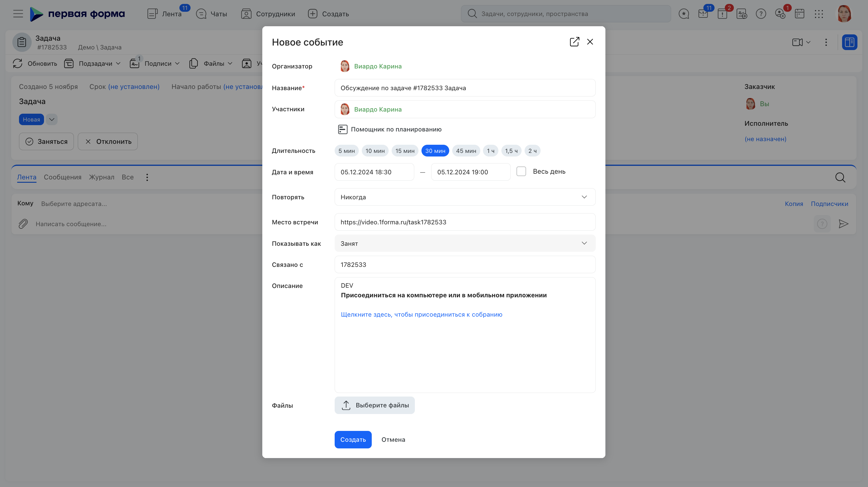Open Помощник по планированию
Screen dimensions: 868x487
pyautogui.click(x=390, y=129)
